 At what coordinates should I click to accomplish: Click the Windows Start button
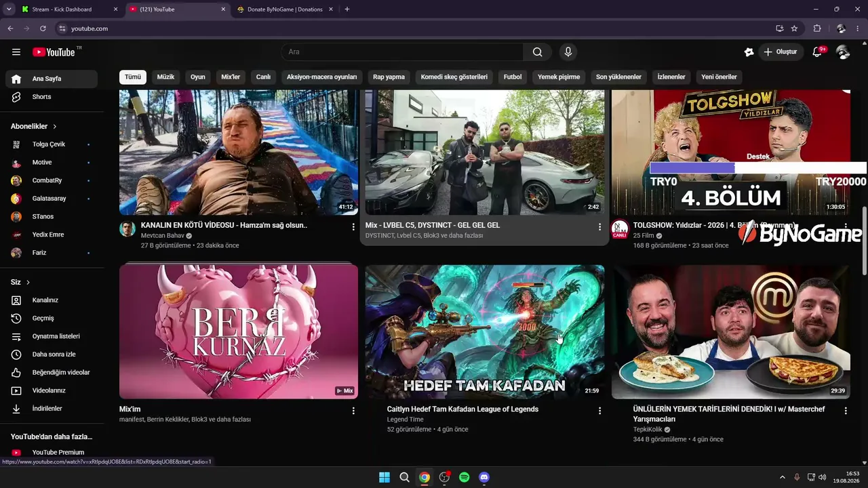(x=384, y=477)
